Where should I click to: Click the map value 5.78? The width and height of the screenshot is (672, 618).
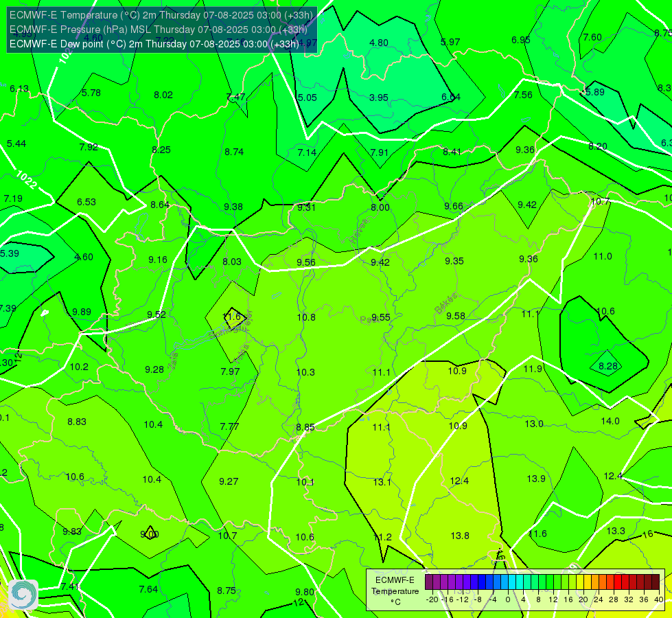[x=91, y=93]
